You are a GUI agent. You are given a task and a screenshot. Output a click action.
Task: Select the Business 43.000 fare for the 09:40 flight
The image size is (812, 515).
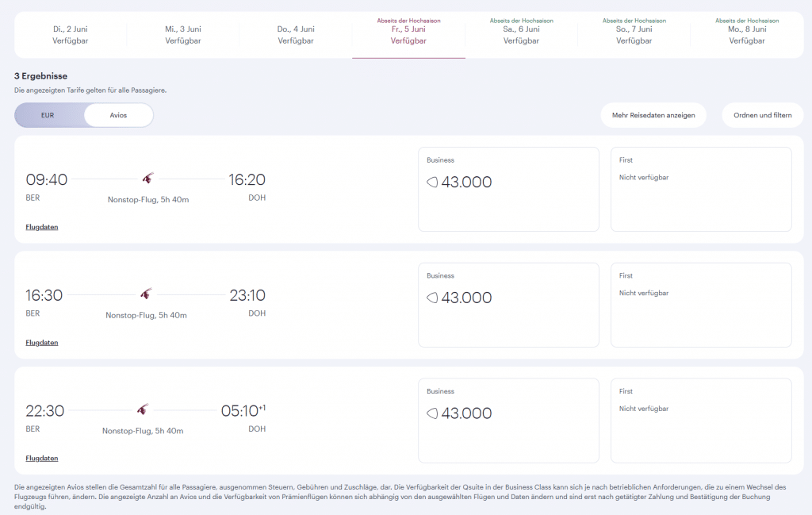(x=507, y=189)
